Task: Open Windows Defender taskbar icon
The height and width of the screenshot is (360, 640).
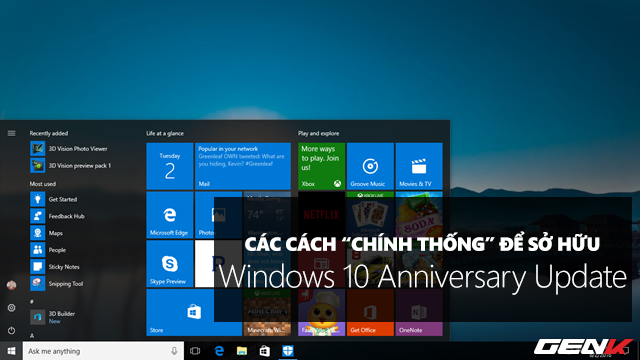Action: (288, 351)
